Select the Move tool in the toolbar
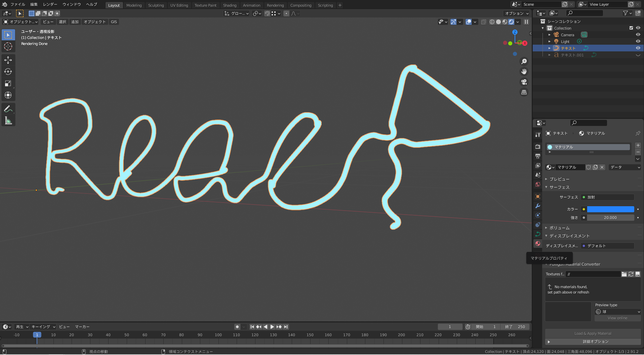Screen dimensions: 644x355 tap(8, 60)
